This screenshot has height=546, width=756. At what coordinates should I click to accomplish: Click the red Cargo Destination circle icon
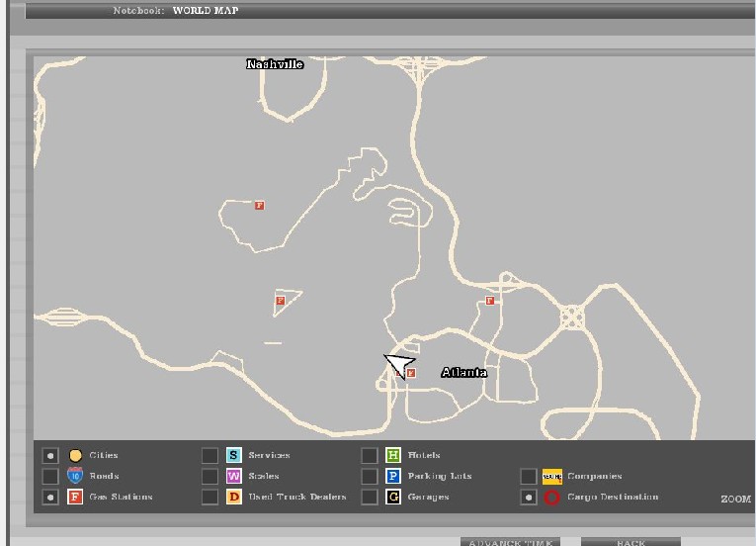(551, 498)
